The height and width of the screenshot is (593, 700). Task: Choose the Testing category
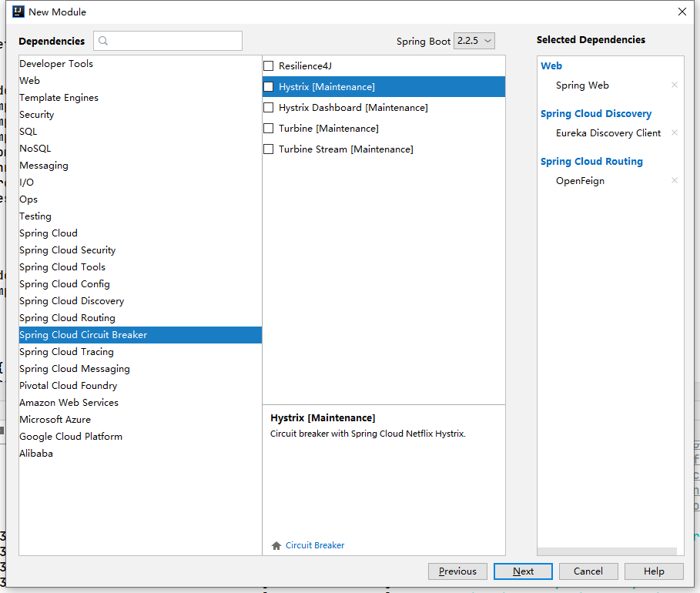point(140,216)
